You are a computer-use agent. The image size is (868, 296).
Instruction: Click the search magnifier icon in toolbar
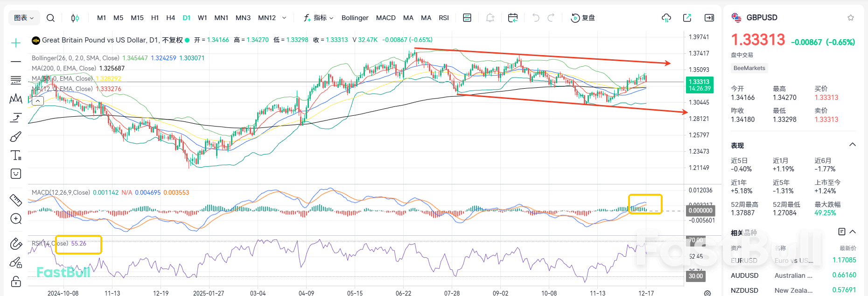point(51,18)
